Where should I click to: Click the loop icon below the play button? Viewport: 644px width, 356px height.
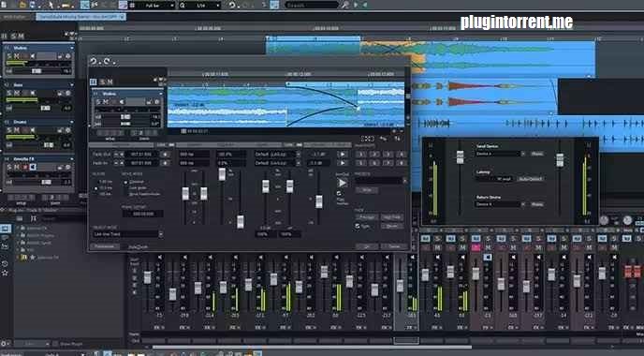pos(339,193)
